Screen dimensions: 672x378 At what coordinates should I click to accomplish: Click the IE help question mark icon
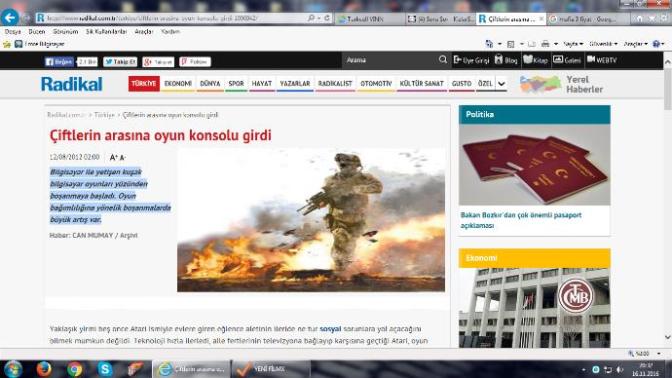[656, 44]
